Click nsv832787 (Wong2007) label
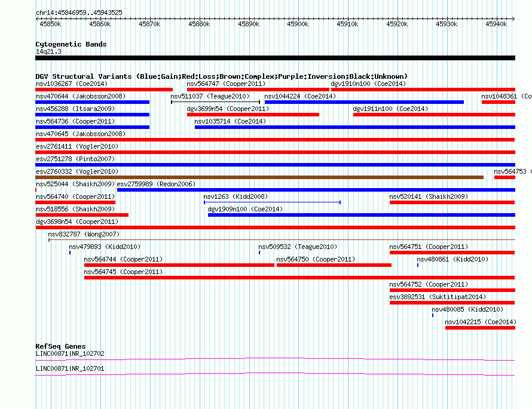This screenshot has width=532, height=409. (x=84, y=234)
